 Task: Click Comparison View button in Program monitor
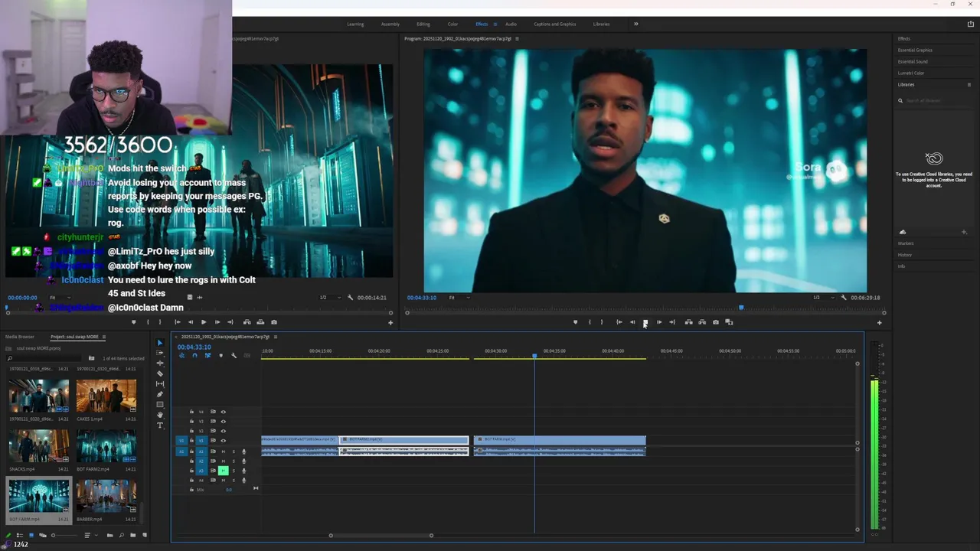[x=729, y=322]
